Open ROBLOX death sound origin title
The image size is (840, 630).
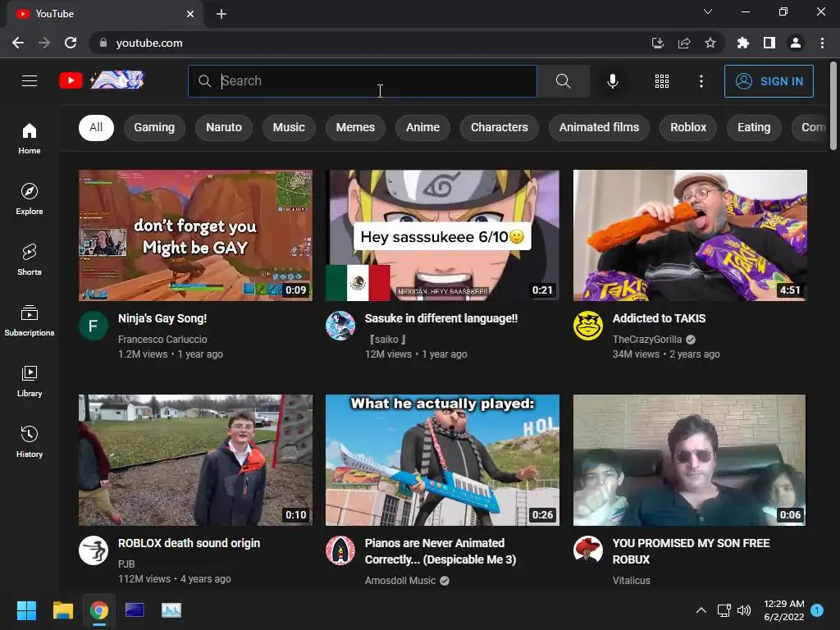[x=189, y=543]
